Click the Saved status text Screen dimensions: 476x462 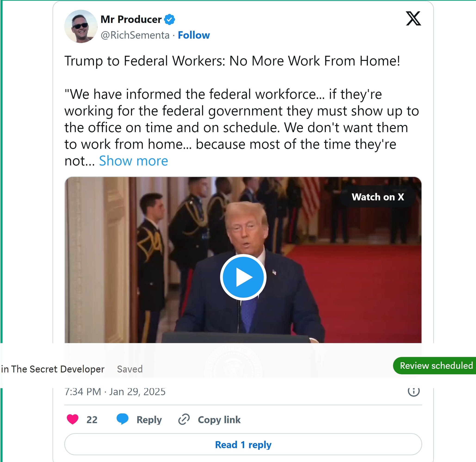click(130, 369)
